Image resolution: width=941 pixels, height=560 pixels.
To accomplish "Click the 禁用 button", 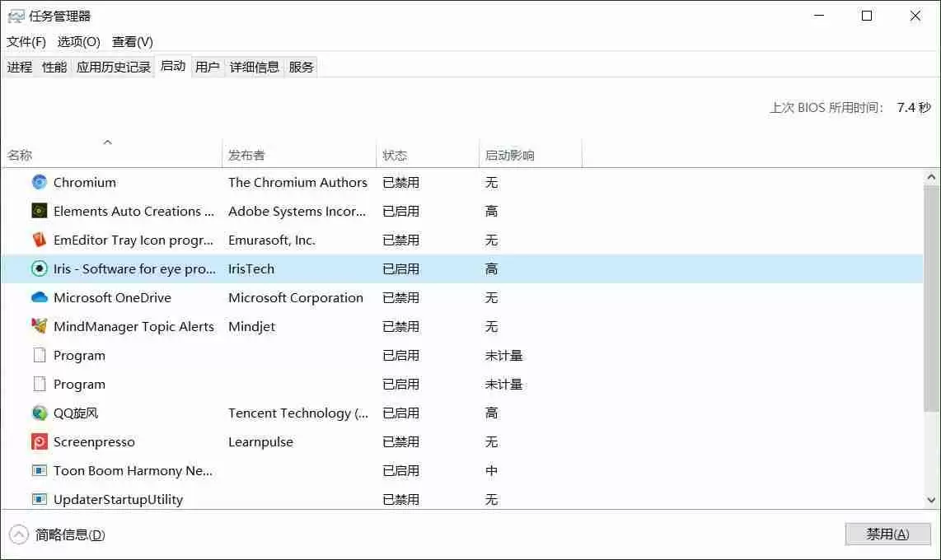I will coord(887,534).
